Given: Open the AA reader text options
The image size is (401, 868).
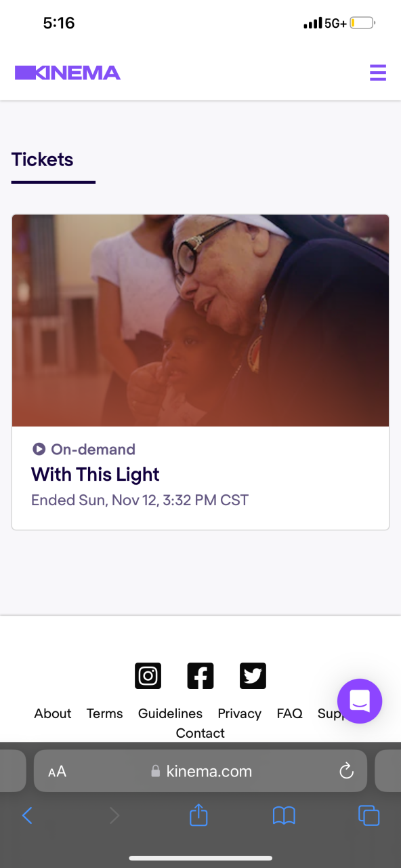Looking at the screenshot, I should click(57, 772).
